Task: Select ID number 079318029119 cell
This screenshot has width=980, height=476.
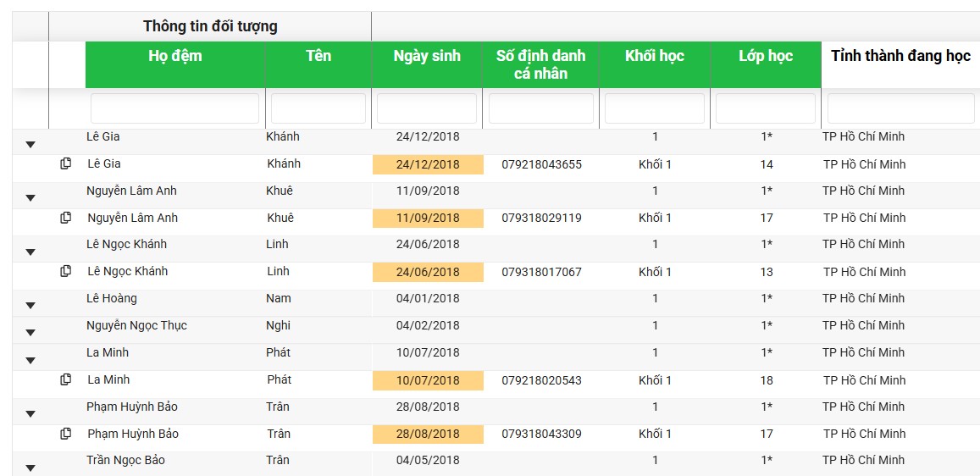Action: [x=541, y=218]
